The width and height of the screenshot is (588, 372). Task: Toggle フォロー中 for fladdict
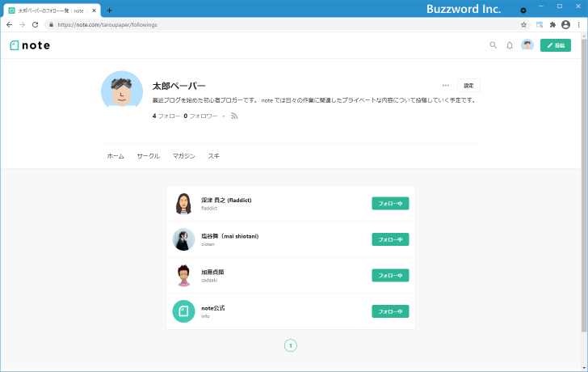click(x=390, y=204)
